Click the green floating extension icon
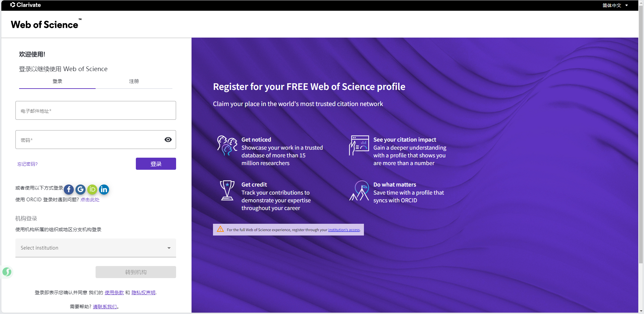This screenshot has height=314, width=644. coord(7,272)
